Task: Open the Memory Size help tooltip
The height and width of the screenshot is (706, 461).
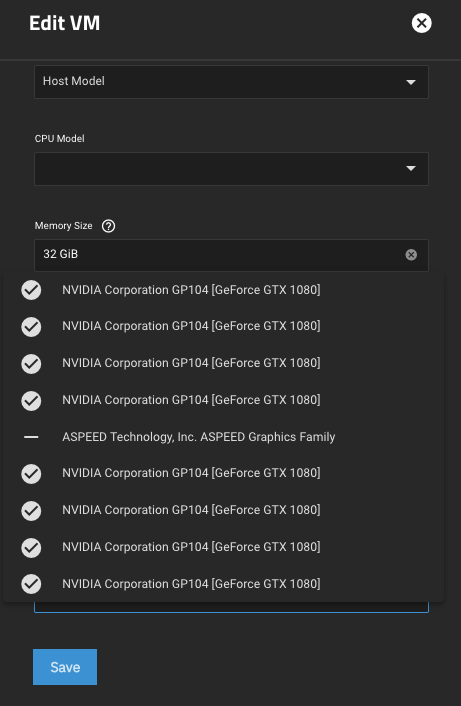Action: pos(108,226)
